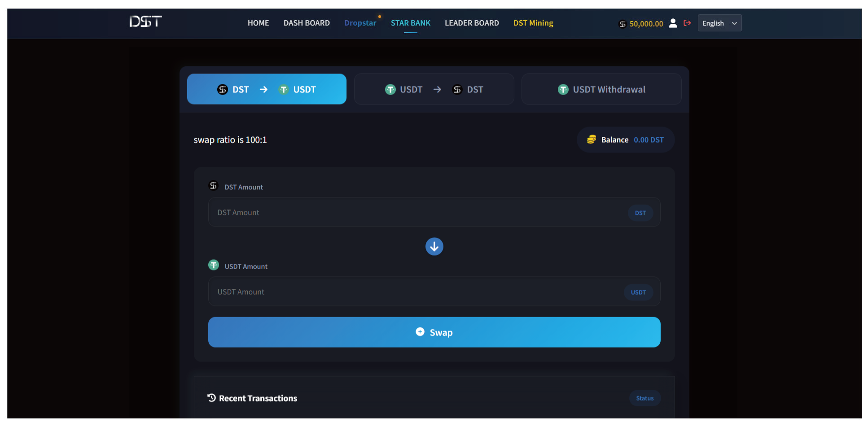
Task: Click the gold coins Balance icon
Action: pos(592,139)
